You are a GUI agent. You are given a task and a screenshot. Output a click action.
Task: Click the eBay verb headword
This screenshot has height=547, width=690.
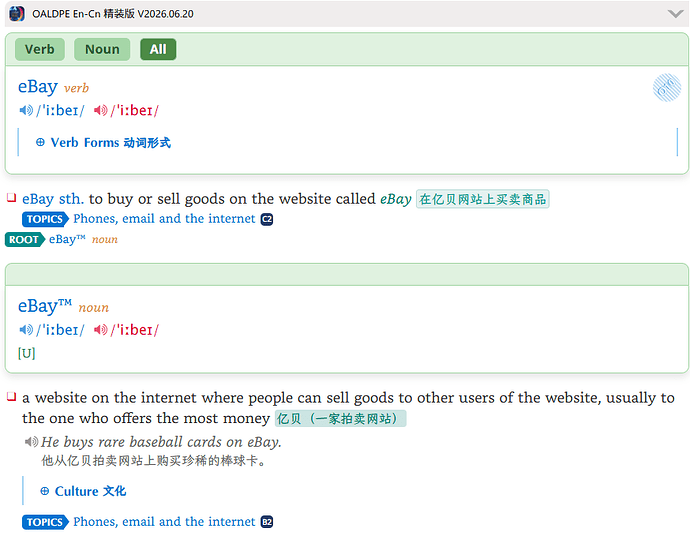tap(38, 86)
